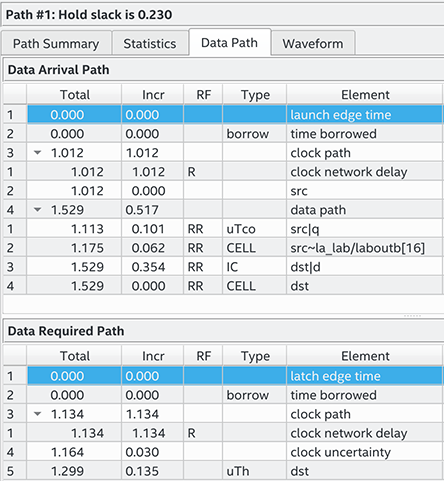This screenshot has height=481, width=444.
Task: Collapse the clock path row in Data Arrival Path
Action: pos(38,153)
